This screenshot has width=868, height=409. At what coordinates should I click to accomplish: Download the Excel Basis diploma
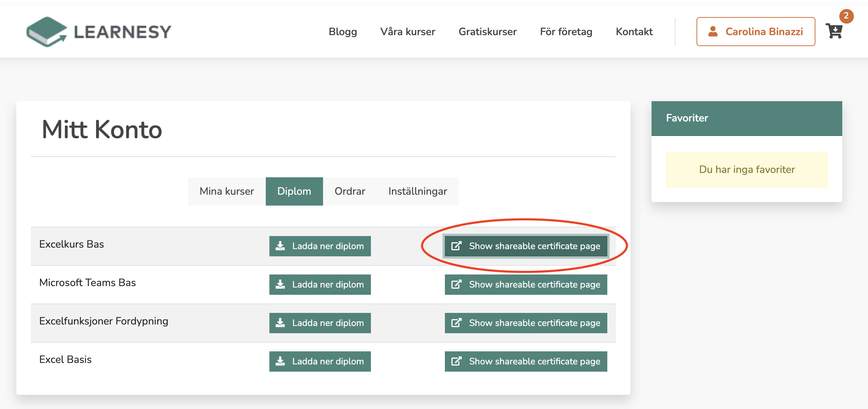point(320,362)
